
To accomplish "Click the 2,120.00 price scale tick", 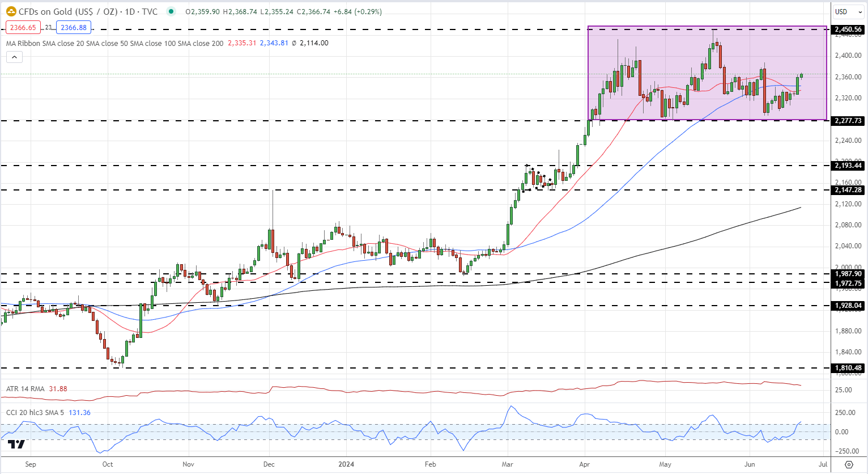I will [x=848, y=204].
